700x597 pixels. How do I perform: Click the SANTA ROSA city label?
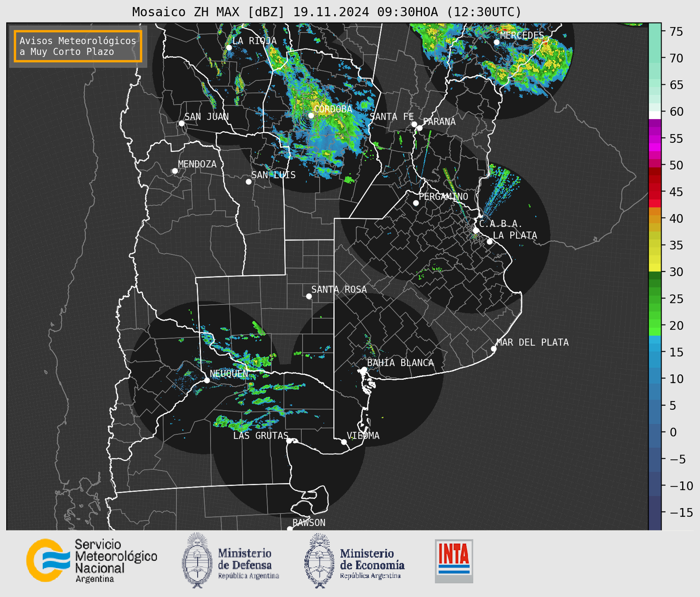coord(339,289)
